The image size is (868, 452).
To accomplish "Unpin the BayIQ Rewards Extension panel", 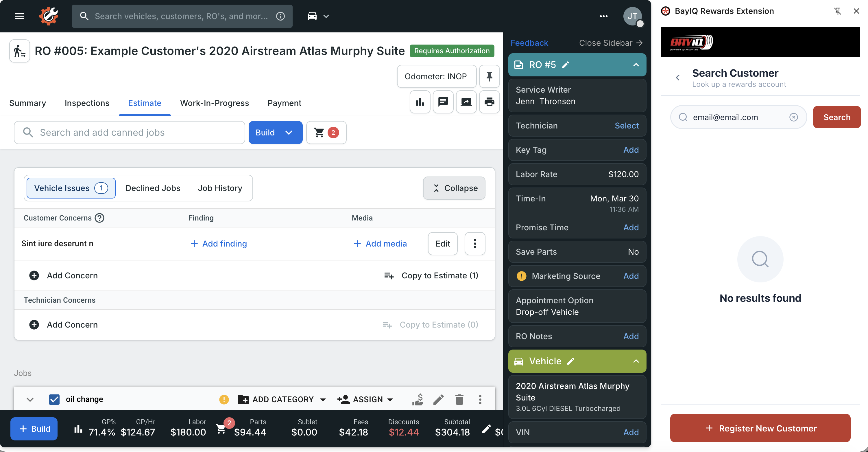I will 838,11.
